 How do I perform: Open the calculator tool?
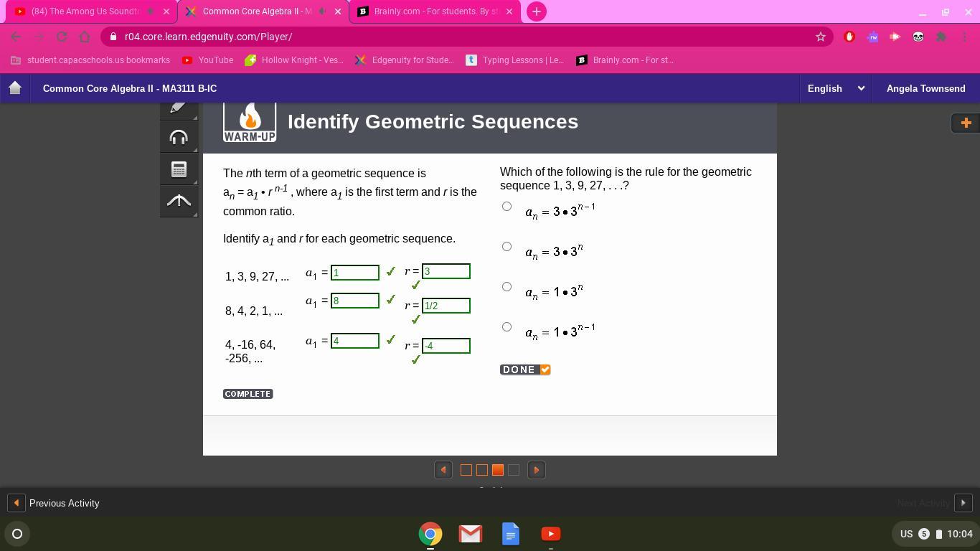coord(179,169)
